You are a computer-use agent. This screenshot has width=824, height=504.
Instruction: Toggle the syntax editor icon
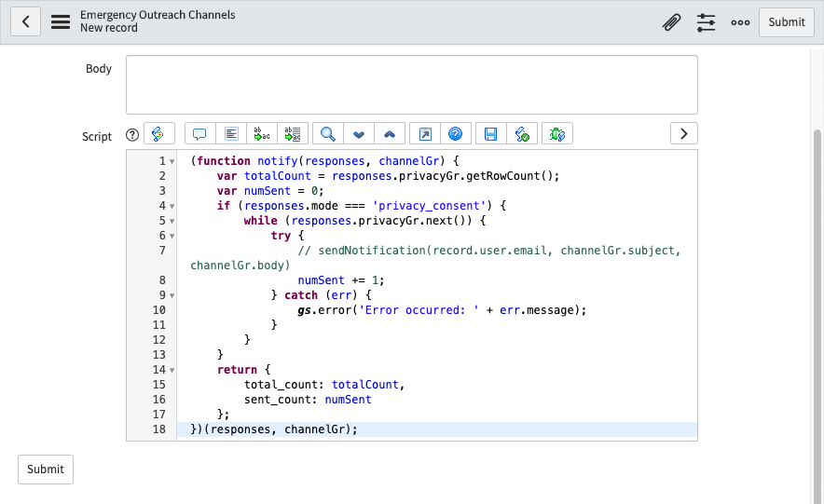pyautogui.click(x=158, y=134)
